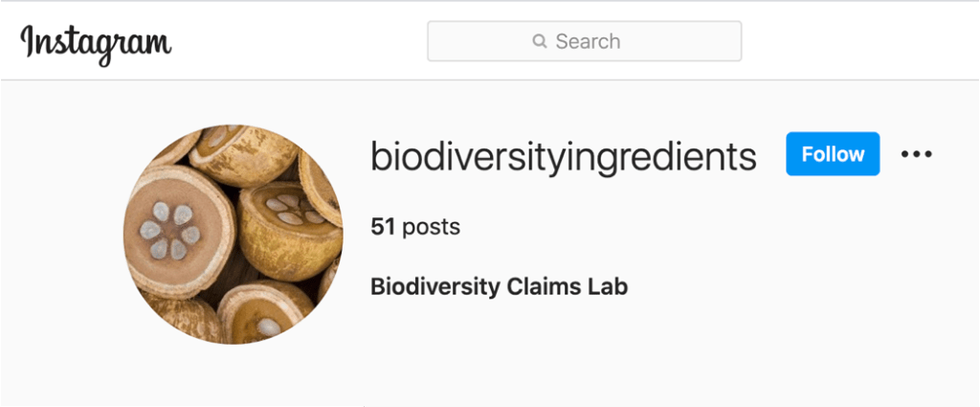This screenshot has width=980, height=407.
Task: Return home via the Instagram logo
Action: click(x=96, y=42)
